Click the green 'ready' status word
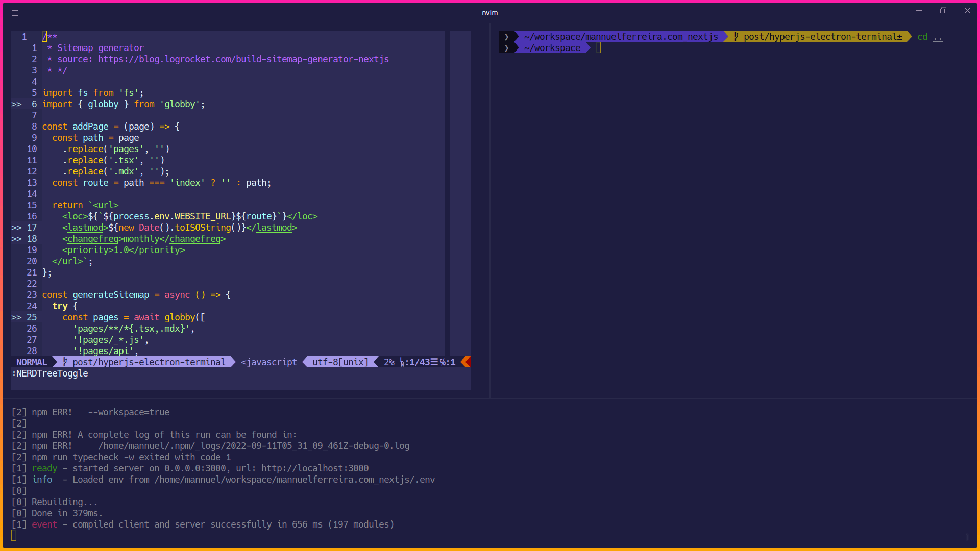Screen dimensions: 980x551 (44, 468)
